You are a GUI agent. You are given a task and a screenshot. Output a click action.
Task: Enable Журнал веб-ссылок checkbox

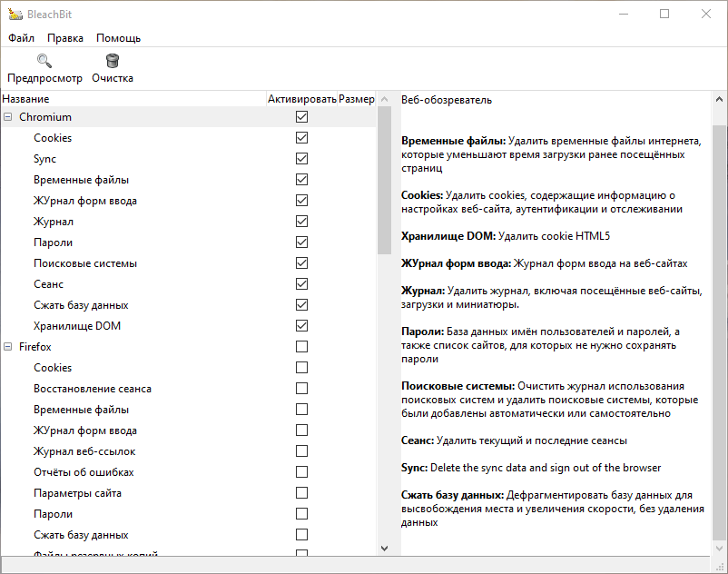tap(301, 451)
